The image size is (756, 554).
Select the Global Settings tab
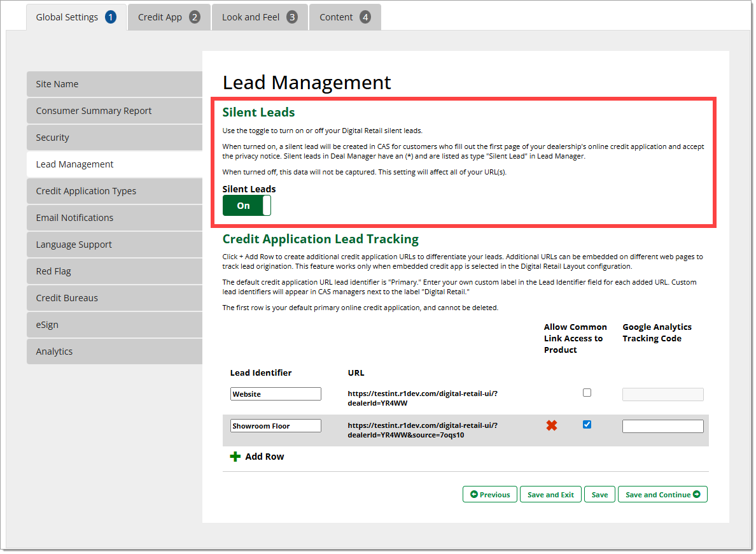pos(76,17)
